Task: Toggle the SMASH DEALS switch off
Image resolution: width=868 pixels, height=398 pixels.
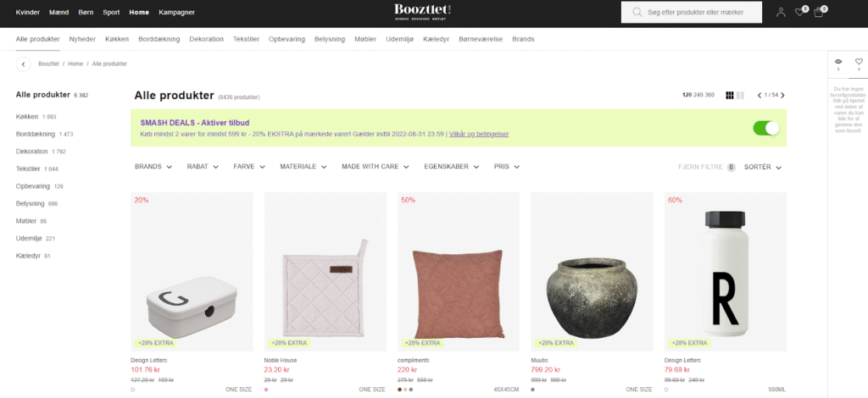Action: coord(766,128)
